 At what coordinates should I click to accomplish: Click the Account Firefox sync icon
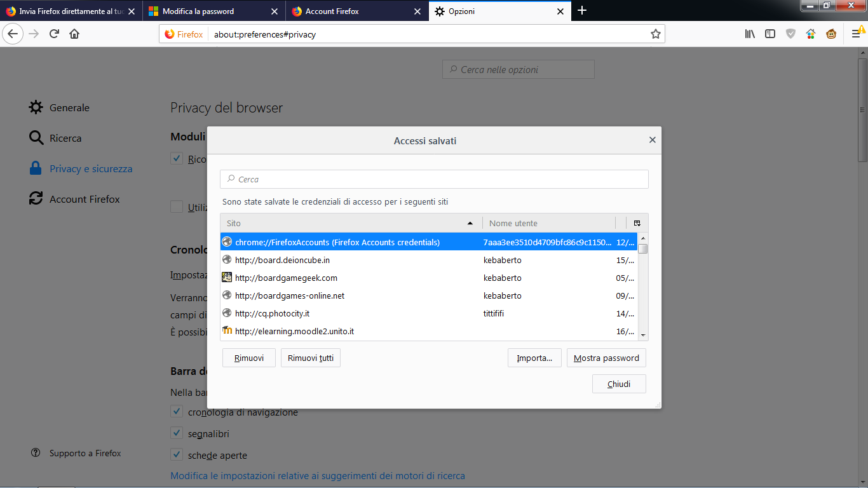point(36,199)
